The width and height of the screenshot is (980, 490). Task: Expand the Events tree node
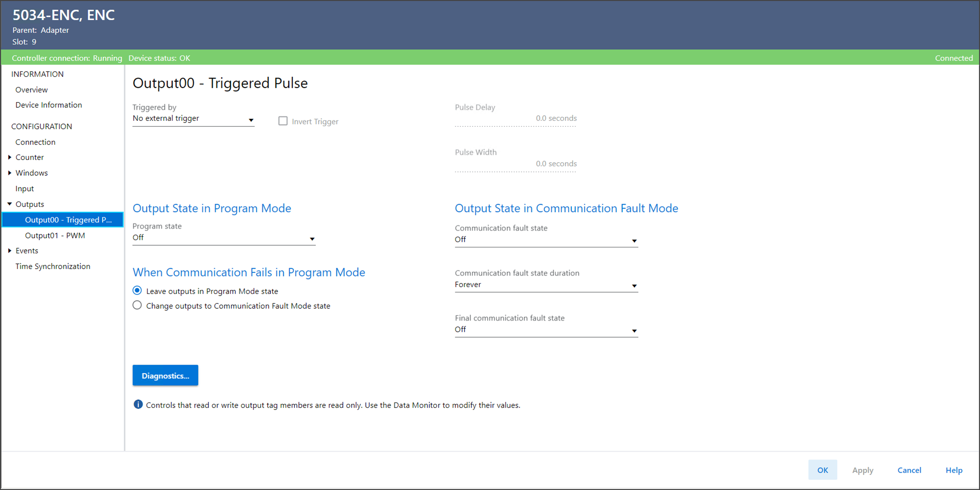pos(9,251)
